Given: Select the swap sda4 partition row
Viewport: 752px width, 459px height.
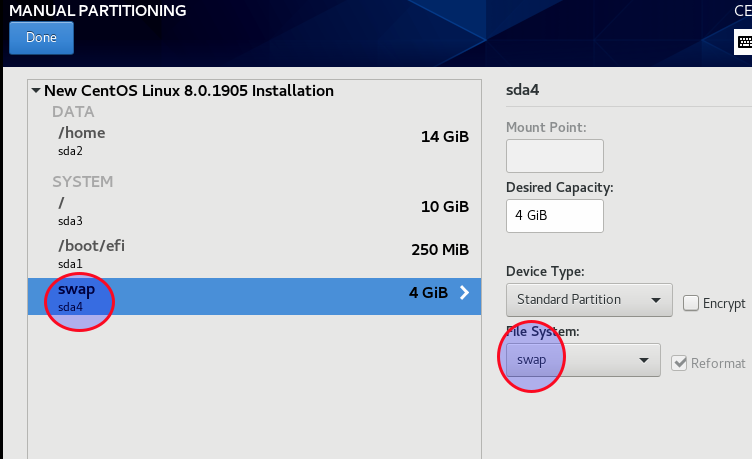Looking at the screenshot, I should [x=254, y=297].
